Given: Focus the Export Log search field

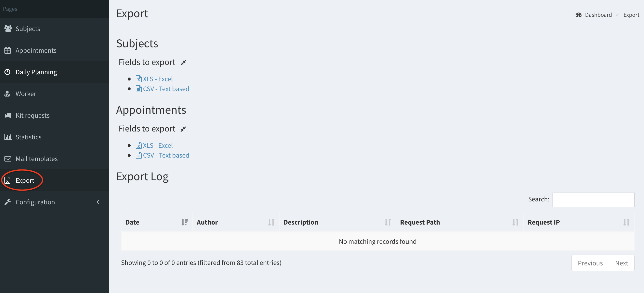Looking at the screenshot, I should [x=593, y=200].
